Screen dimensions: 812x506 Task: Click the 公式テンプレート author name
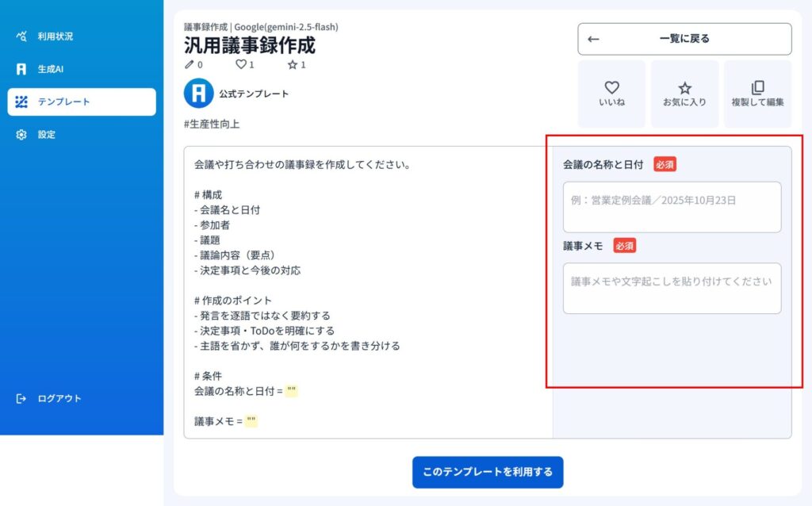coord(254,94)
